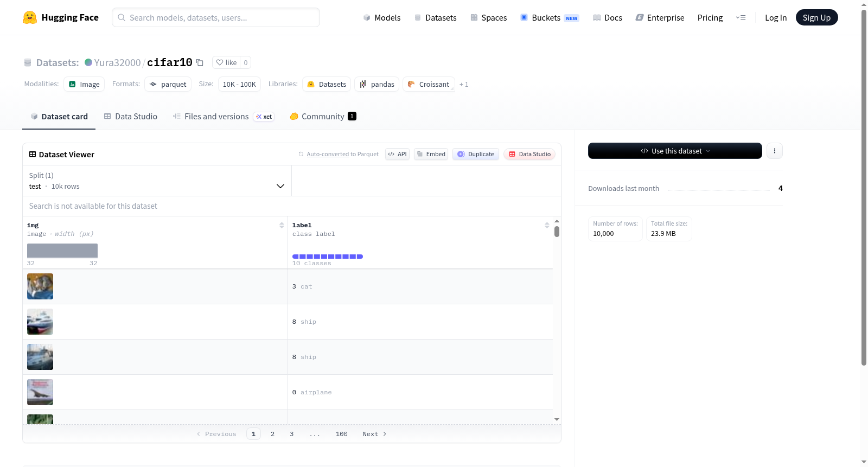The image size is (868, 467).
Task: Click the Duplicate button
Action: pos(476,154)
